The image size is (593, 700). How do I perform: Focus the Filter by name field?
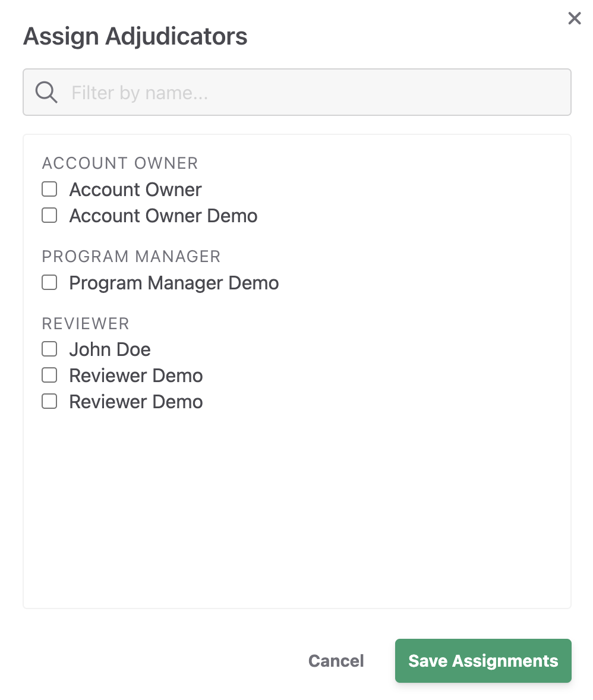[297, 92]
